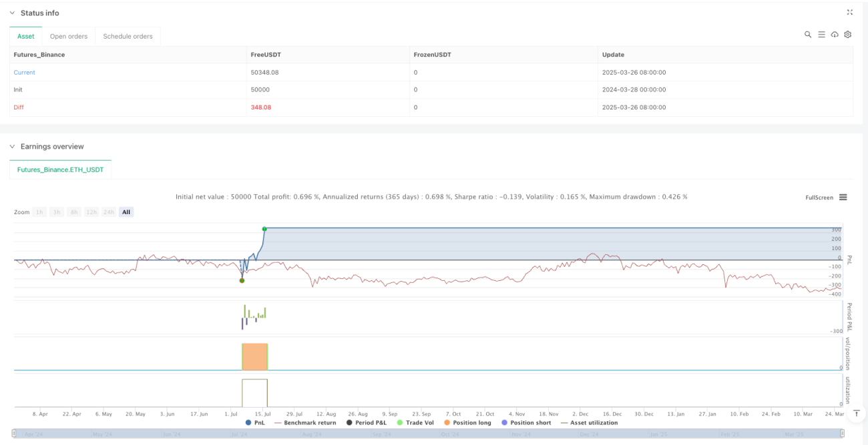Image resolution: width=868 pixels, height=445 pixels.
Task: Toggle Benchmark return series in legend
Action: coord(305,422)
